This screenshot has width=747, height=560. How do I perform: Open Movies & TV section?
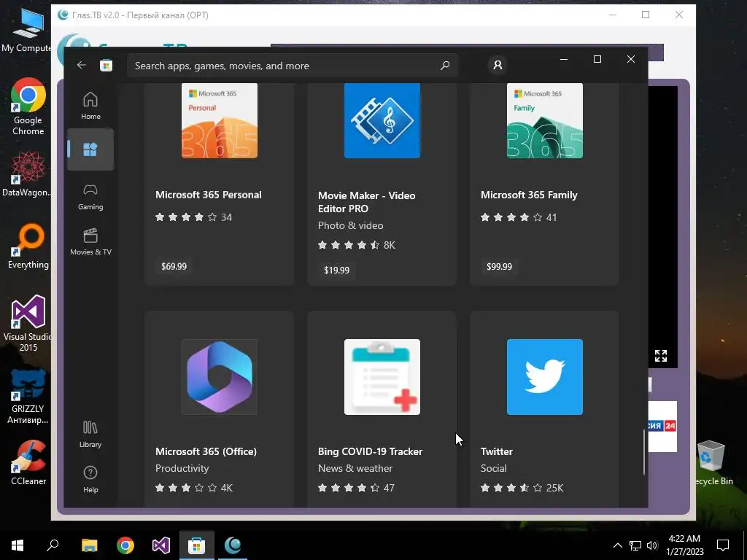click(90, 242)
